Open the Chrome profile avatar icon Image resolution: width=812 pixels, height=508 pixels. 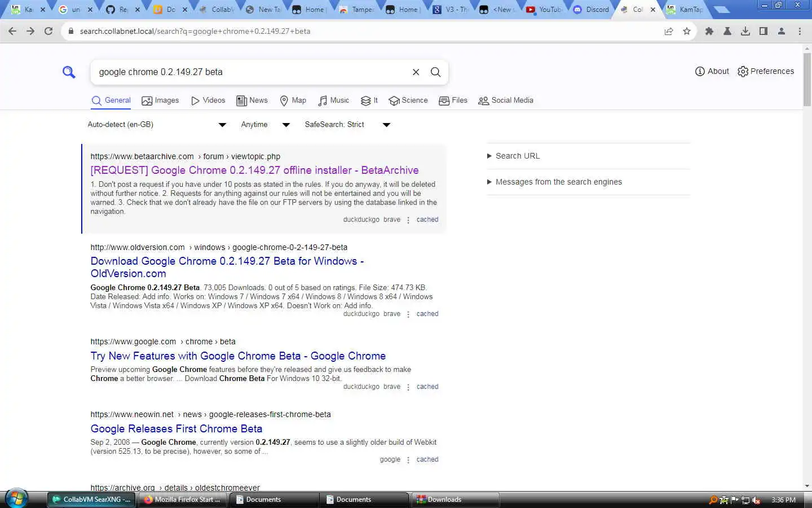coord(782,31)
